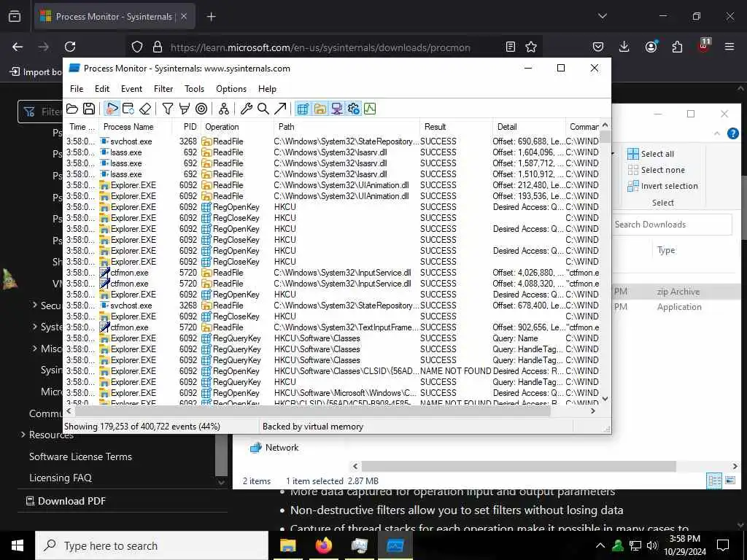
Task: Expand the Resources section chevron
Action: click(23, 435)
